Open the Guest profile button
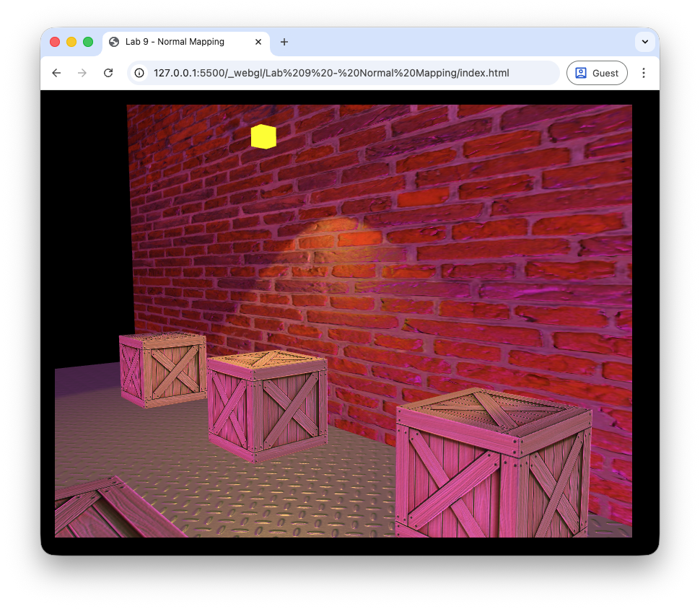Screen dimensions: 700x609 point(597,73)
